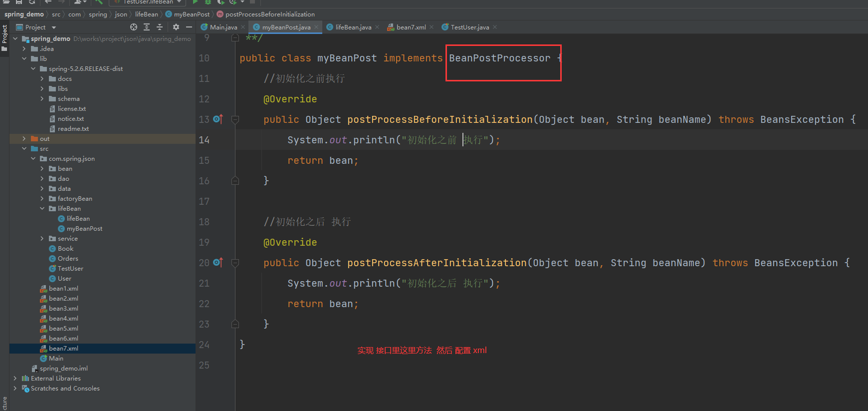Click lifeBean in the breadcrumb bar

coord(146,14)
